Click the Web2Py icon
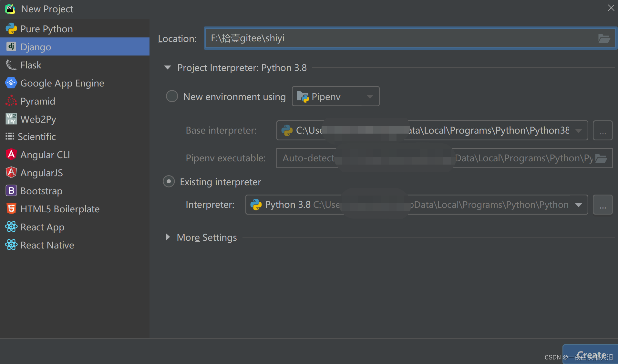This screenshot has height=364, width=618. point(11,119)
